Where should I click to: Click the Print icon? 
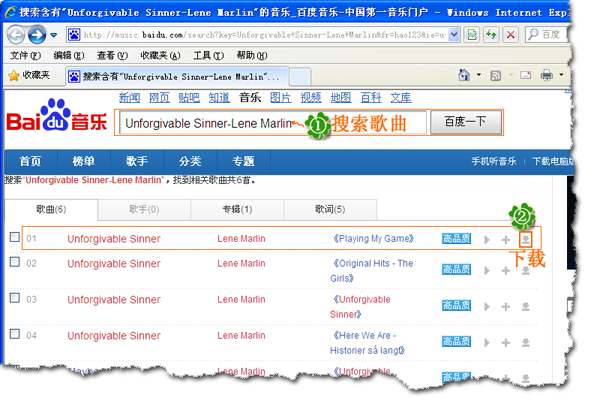(x=546, y=75)
